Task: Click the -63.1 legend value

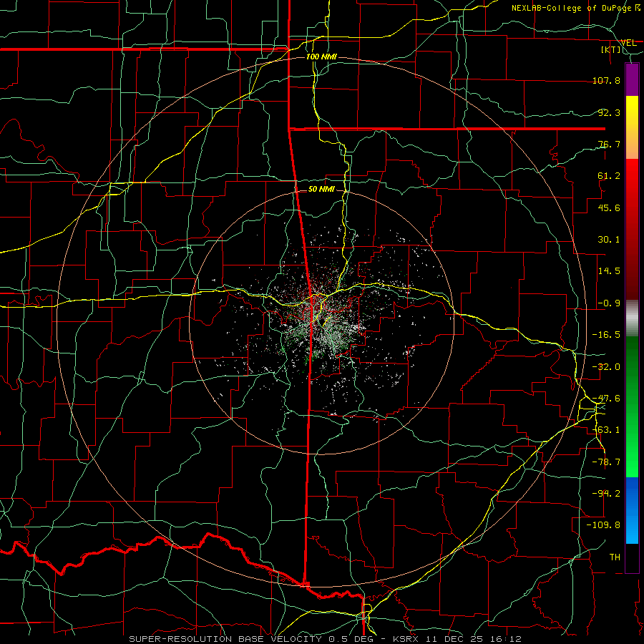Action: click(606, 430)
